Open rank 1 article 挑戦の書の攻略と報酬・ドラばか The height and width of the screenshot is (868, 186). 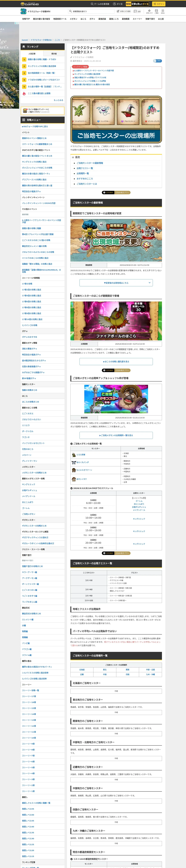pos(42,59)
